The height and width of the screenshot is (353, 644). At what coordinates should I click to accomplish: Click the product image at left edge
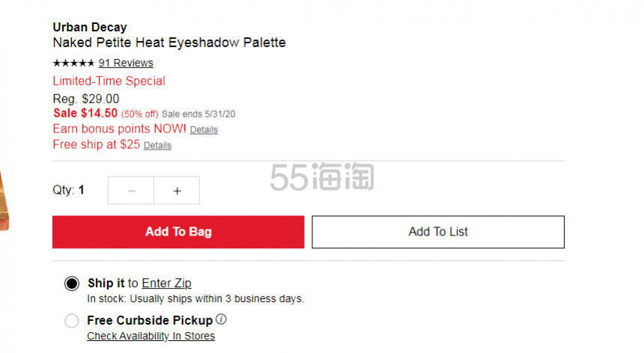[x=4, y=201]
